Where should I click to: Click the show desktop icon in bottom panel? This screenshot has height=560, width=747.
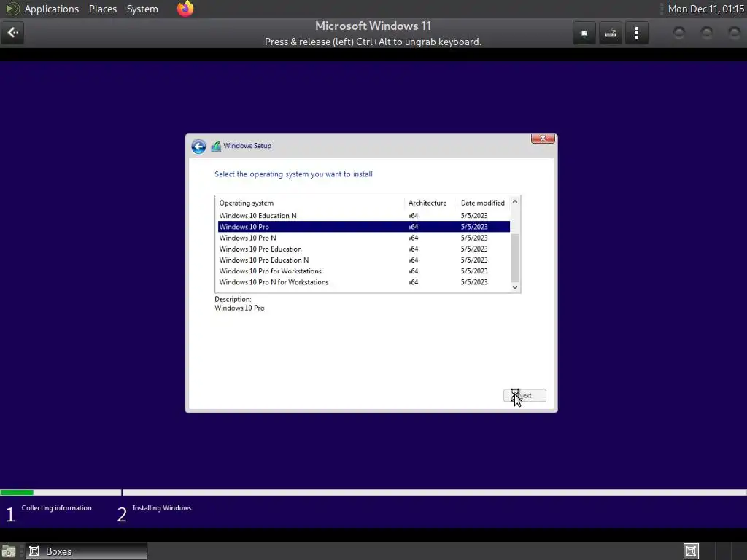(9, 551)
